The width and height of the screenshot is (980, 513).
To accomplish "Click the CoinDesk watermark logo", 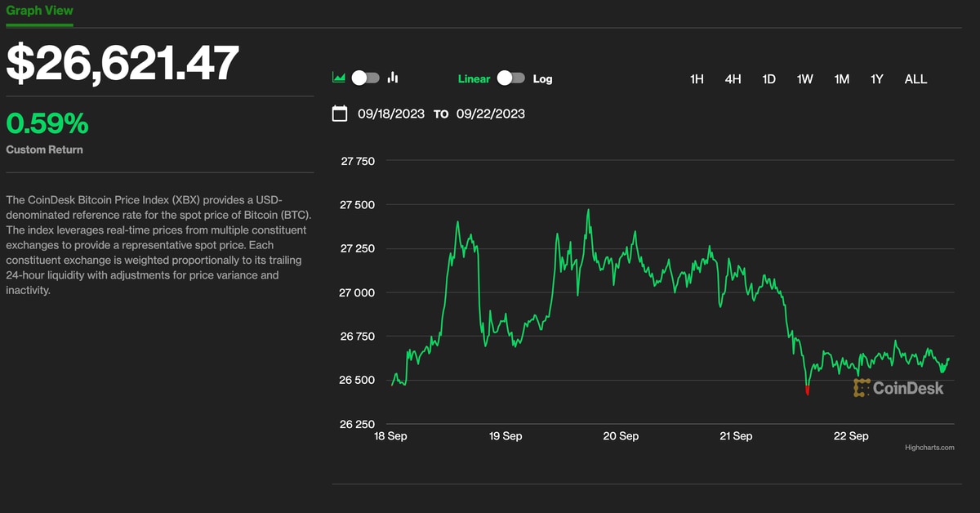I will [898, 388].
